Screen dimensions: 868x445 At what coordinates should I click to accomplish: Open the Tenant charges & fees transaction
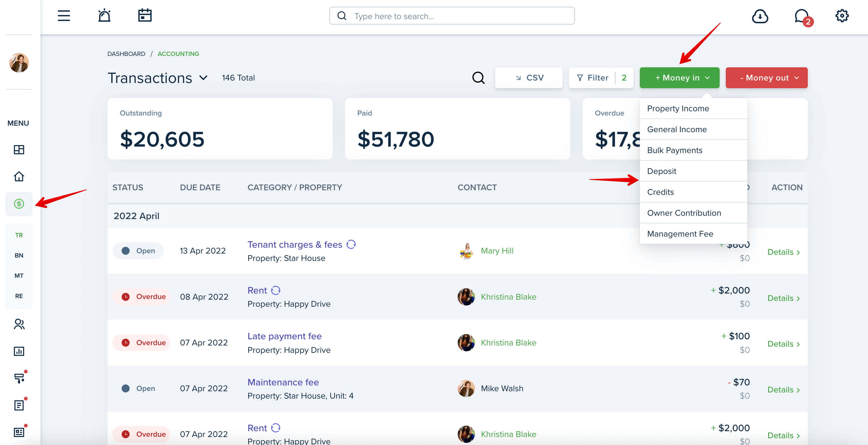[x=295, y=244]
